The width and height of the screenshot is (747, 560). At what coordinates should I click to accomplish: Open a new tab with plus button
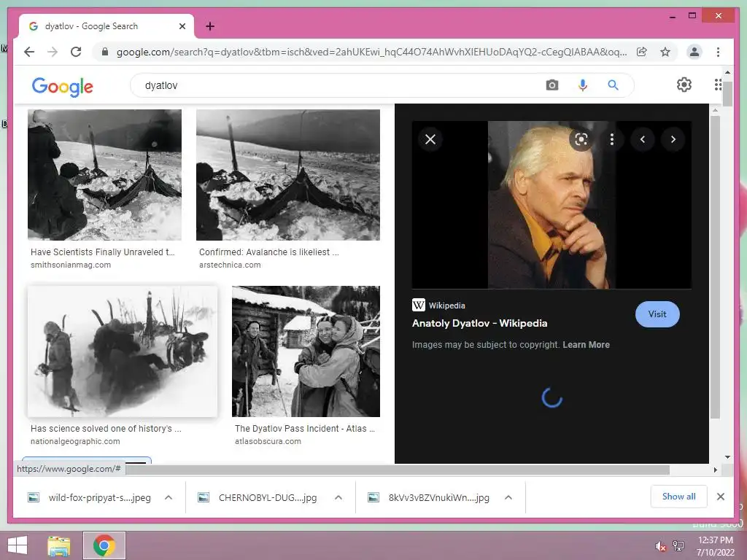pos(210,26)
